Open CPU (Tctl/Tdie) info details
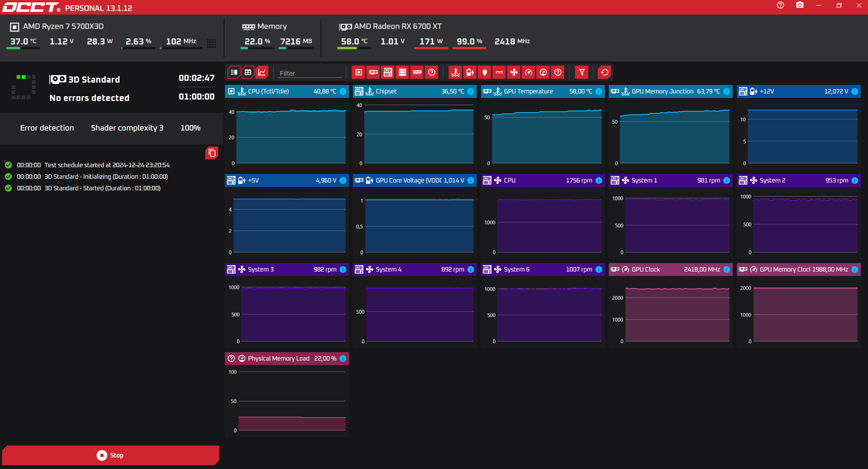Viewport: 868px width, 469px height. [343, 91]
